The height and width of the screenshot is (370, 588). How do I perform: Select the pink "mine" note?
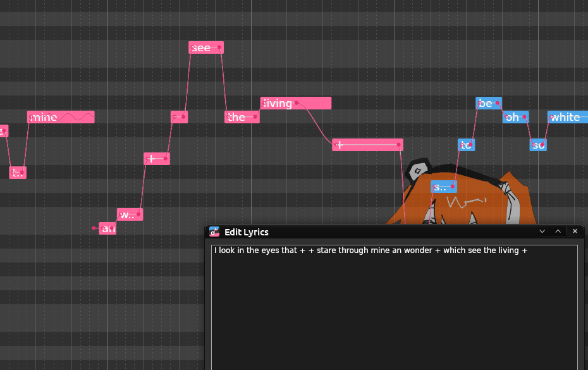(x=60, y=117)
